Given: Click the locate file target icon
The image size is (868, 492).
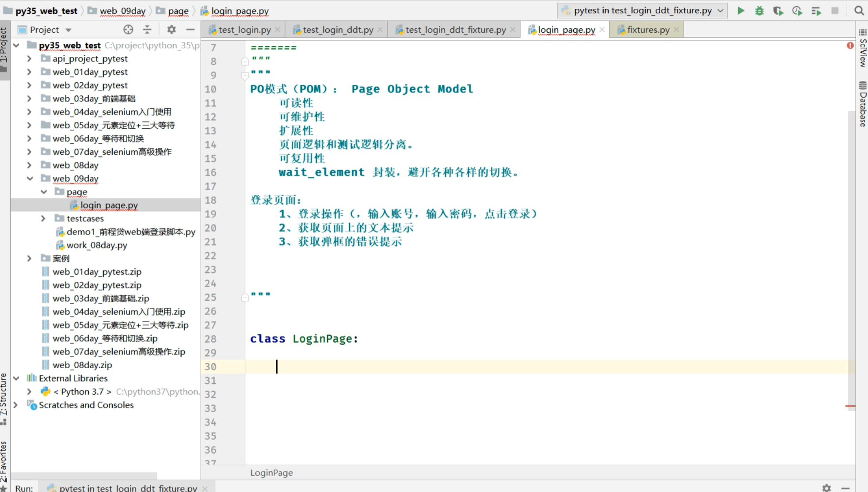Looking at the screenshot, I should [128, 30].
